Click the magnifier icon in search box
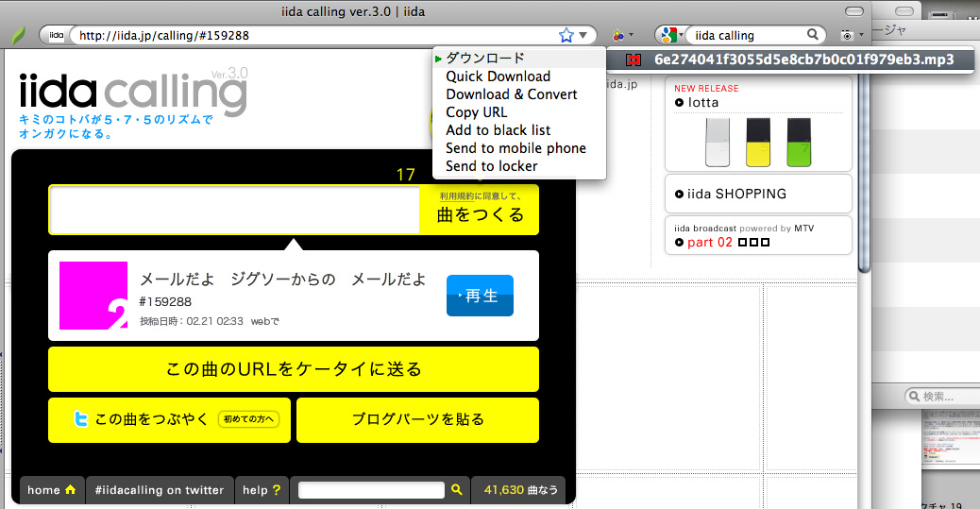This screenshot has width=980, height=509. [813, 34]
